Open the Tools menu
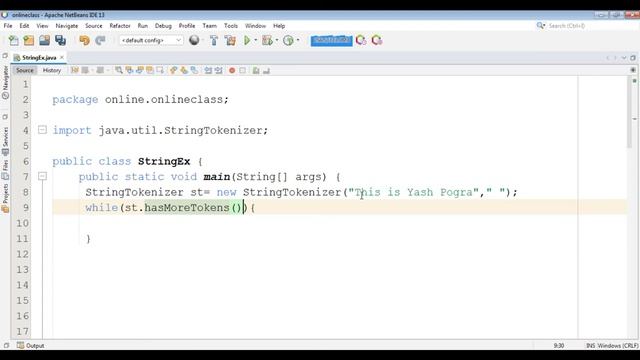This screenshot has height=360, width=640. coord(231,26)
